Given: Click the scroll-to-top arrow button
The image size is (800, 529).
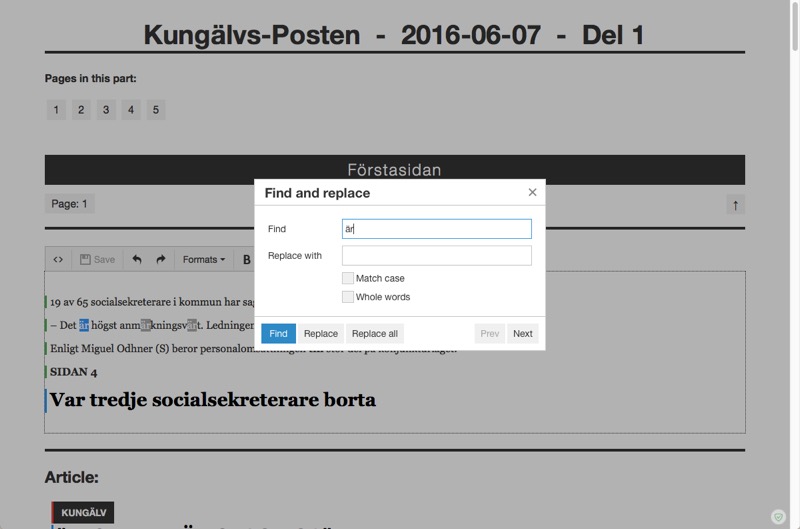Looking at the screenshot, I should [735, 205].
